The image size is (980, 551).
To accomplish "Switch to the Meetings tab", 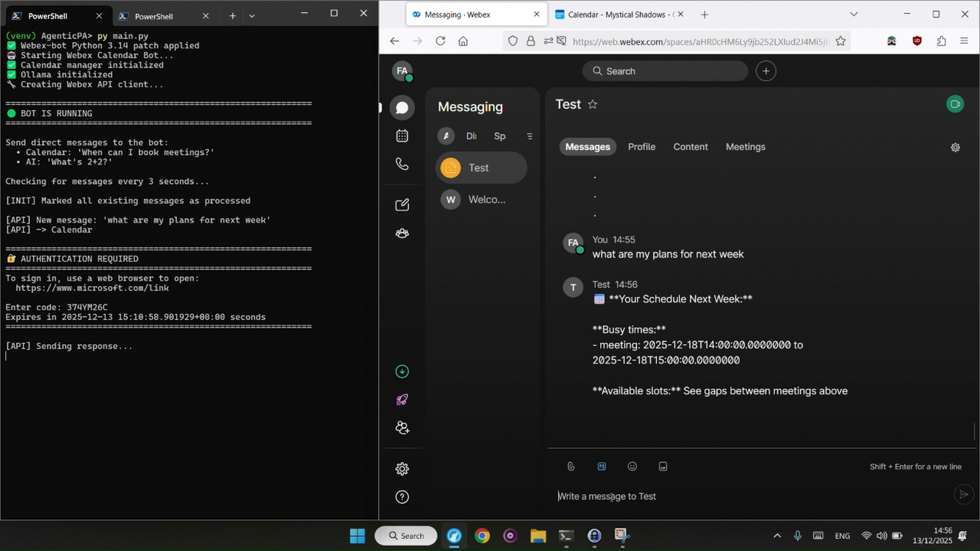I will [x=745, y=146].
